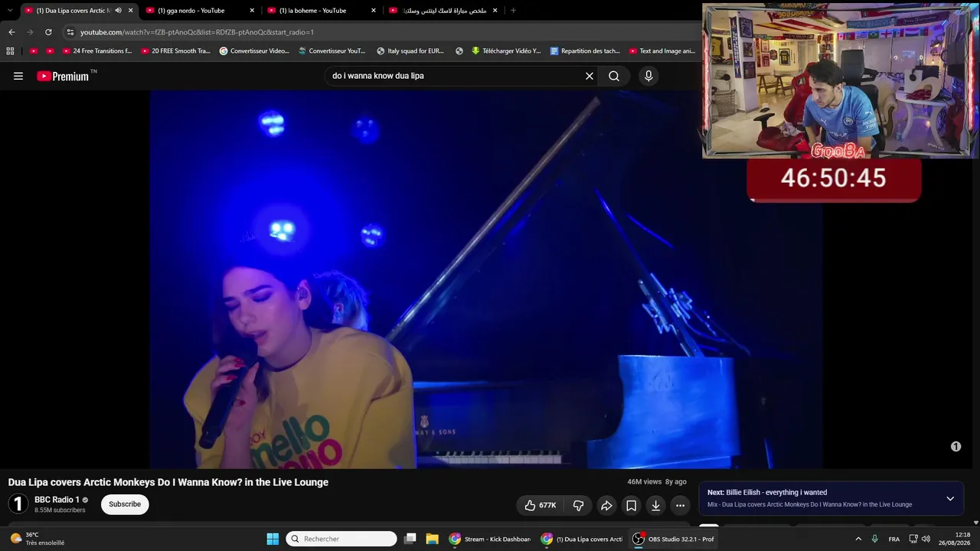Open the Windows Start menu
This screenshot has width=980, height=551.
273,539
